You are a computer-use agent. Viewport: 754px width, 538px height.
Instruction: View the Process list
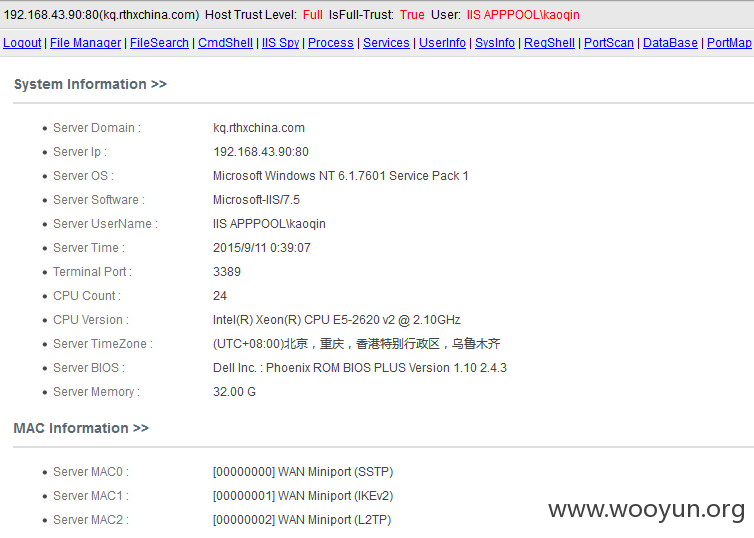tap(331, 43)
